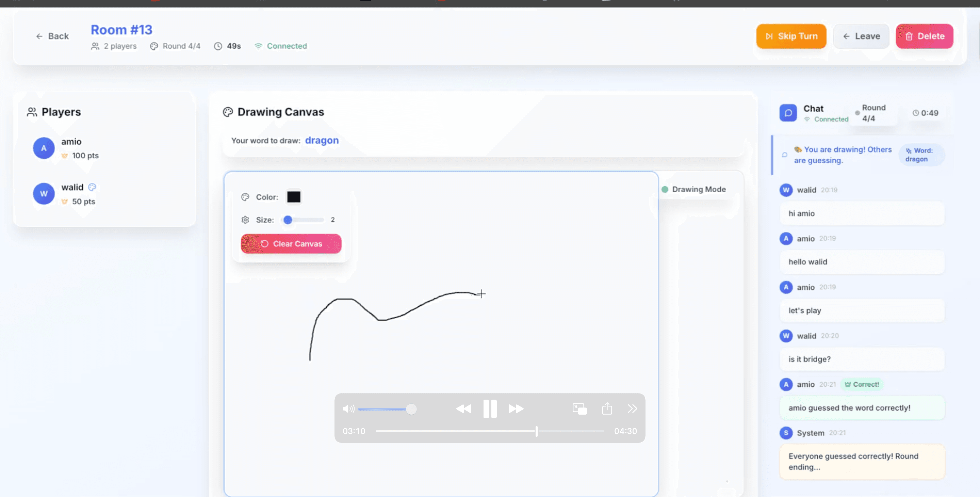980x497 pixels.
Task: Delete the room with Delete button
Action: point(925,36)
